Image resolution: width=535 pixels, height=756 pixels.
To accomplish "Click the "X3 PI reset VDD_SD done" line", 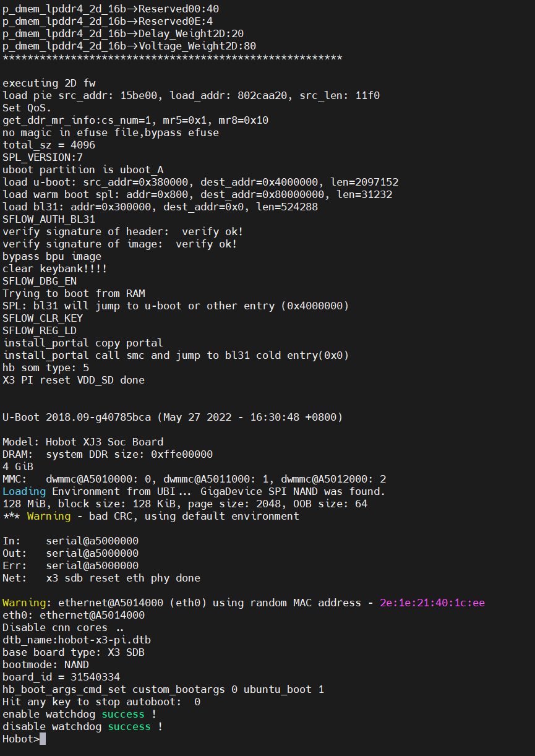I will click(74, 380).
